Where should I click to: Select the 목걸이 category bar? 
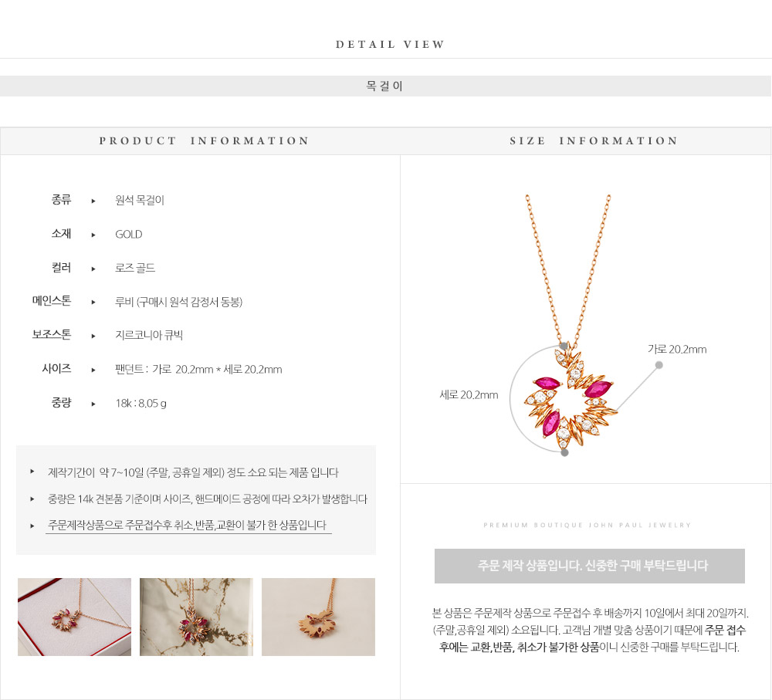pos(385,86)
